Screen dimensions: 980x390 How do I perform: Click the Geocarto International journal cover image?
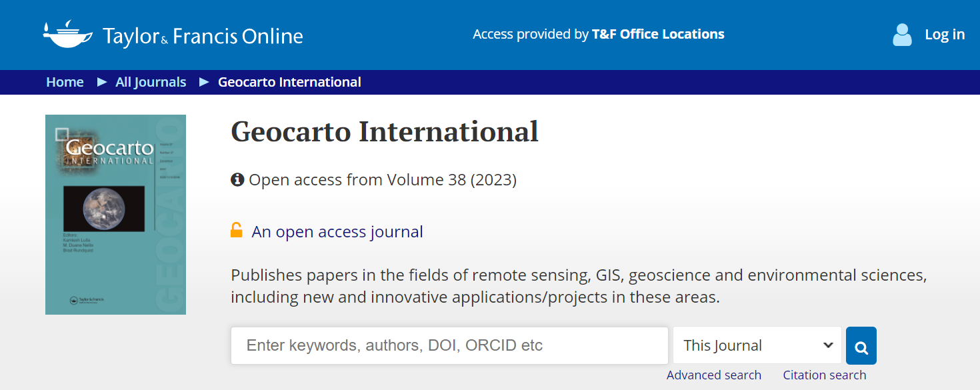(x=115, y=214)
